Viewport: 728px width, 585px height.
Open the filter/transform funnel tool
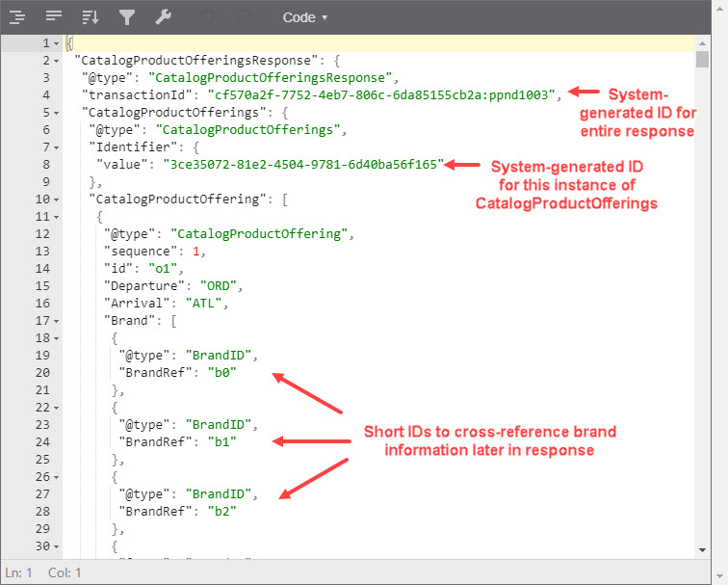coord(127,17)
